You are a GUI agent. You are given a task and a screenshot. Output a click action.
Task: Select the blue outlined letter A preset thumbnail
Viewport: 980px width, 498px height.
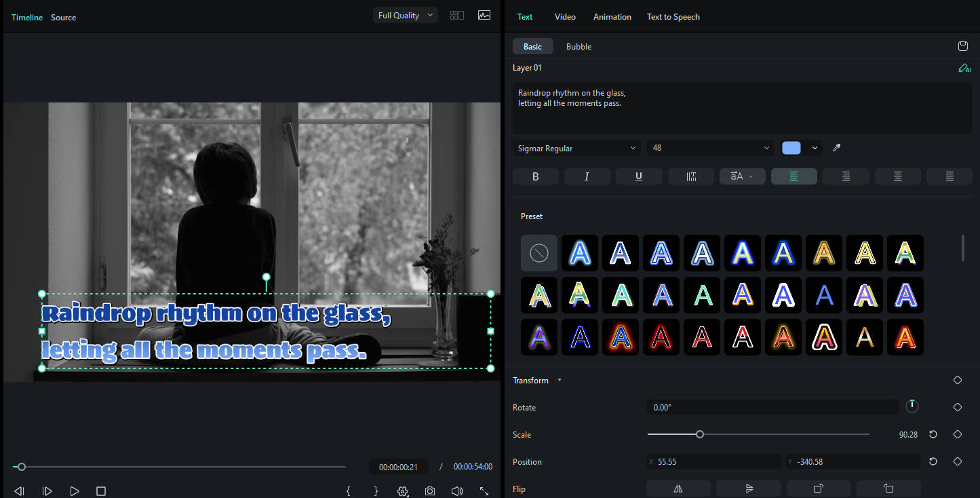(x=580, y=252)
